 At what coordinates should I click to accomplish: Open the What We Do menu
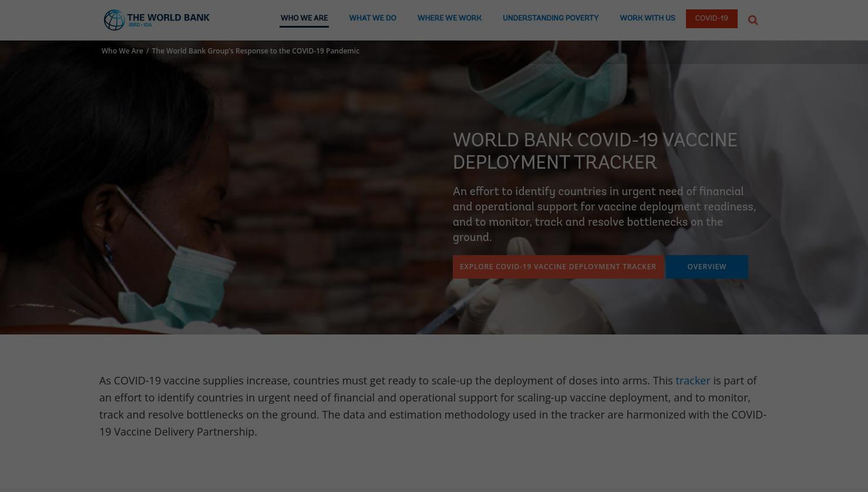coord(372,19)
